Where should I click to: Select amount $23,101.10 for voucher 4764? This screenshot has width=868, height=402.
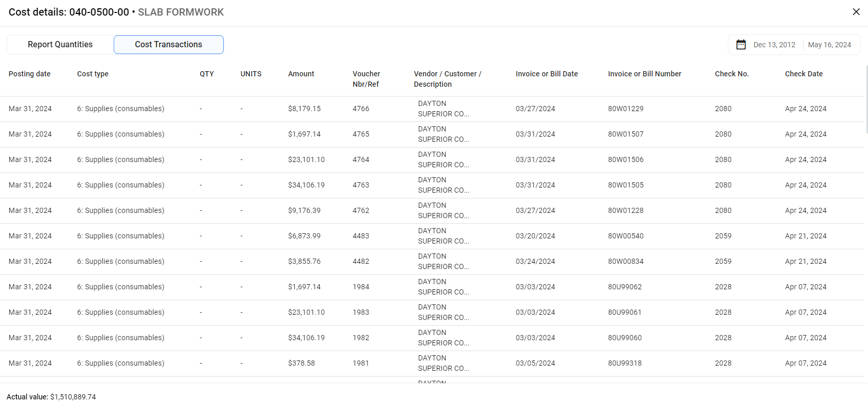[306, 159]
